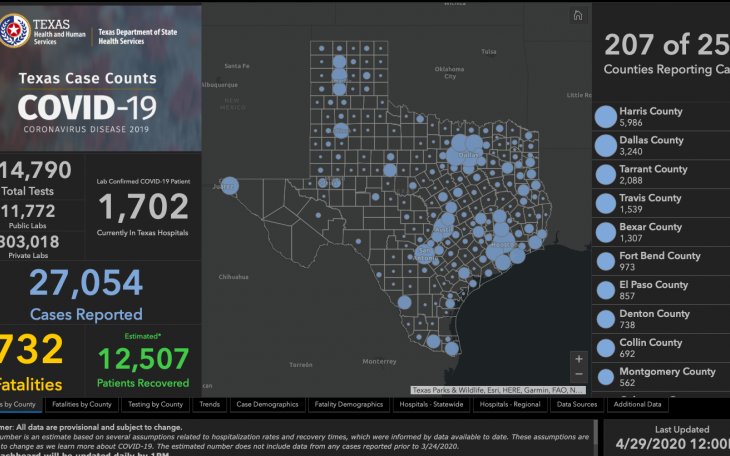Select Hospitals - Statewide tab
This screenshot has height=456, width=730.
[432, 405]
